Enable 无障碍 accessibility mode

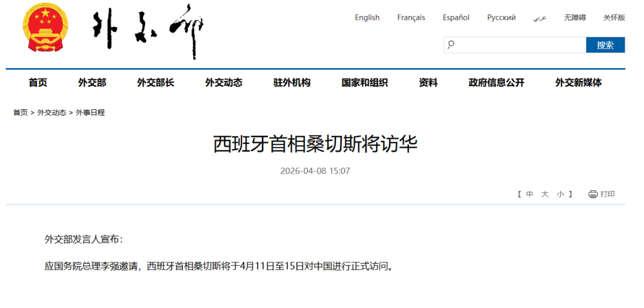[574, 18]
